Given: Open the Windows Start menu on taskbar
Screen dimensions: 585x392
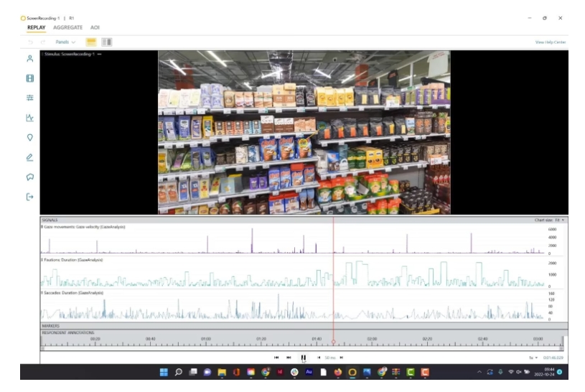Looking at the screenshot, I should coord(164,372).
